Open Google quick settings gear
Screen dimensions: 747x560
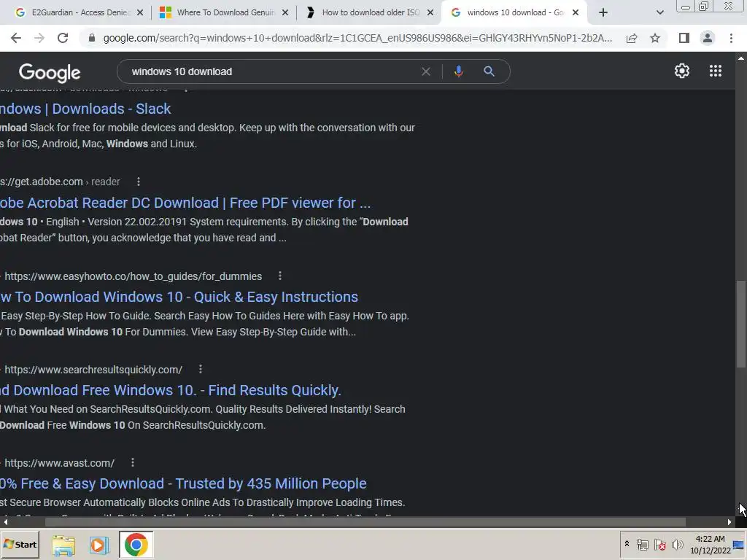pyautogui.click(x=682, y=71)
